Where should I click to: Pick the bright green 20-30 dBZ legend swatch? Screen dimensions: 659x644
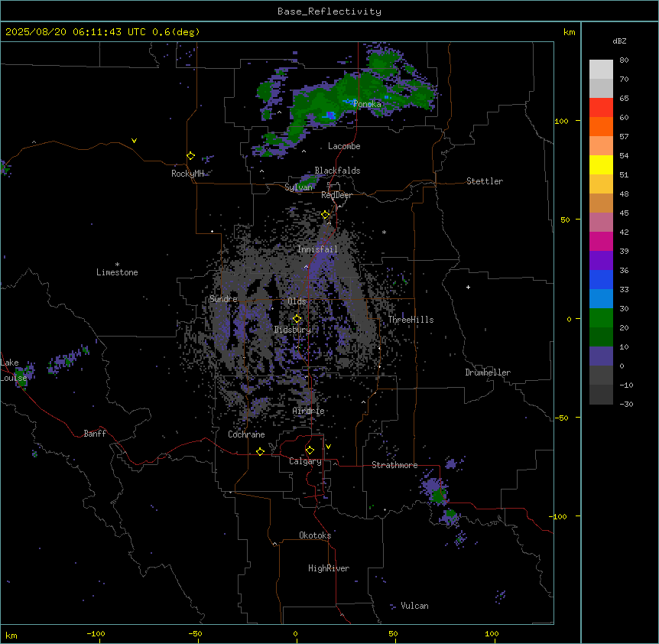coord(601,318)
